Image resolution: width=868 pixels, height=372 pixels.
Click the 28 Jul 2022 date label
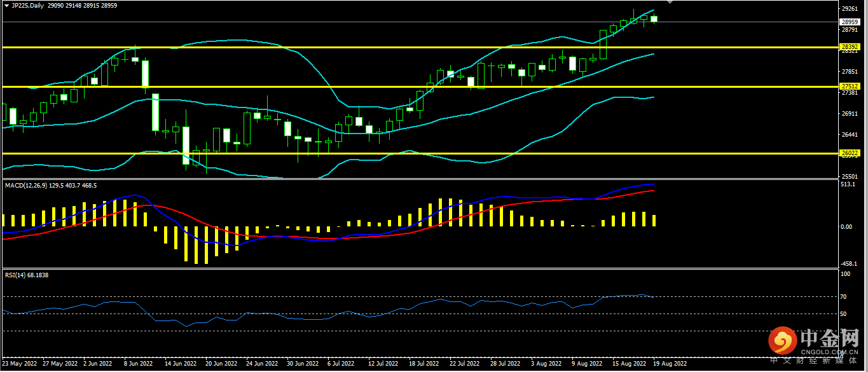[x=506, y=364]
